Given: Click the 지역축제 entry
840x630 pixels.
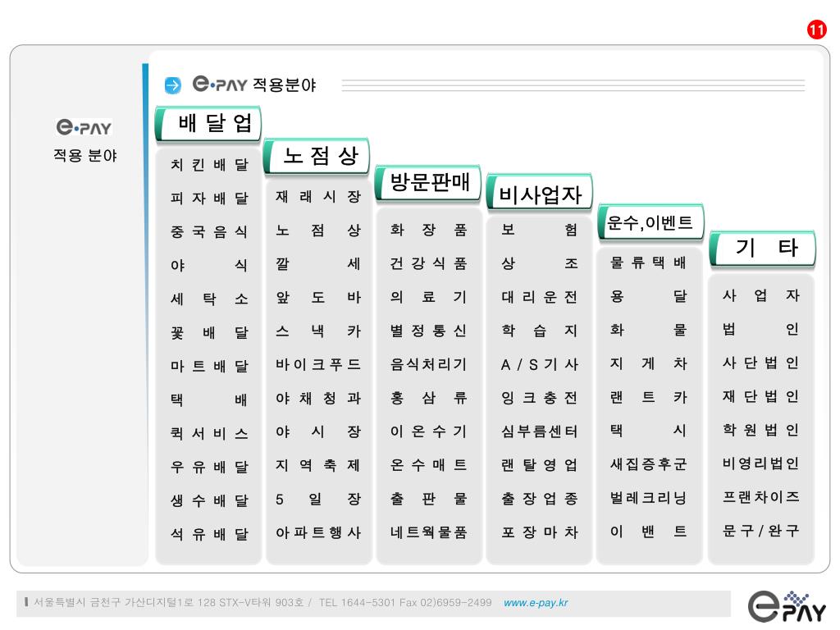Looking at the screenshot, I should (318, 465).
